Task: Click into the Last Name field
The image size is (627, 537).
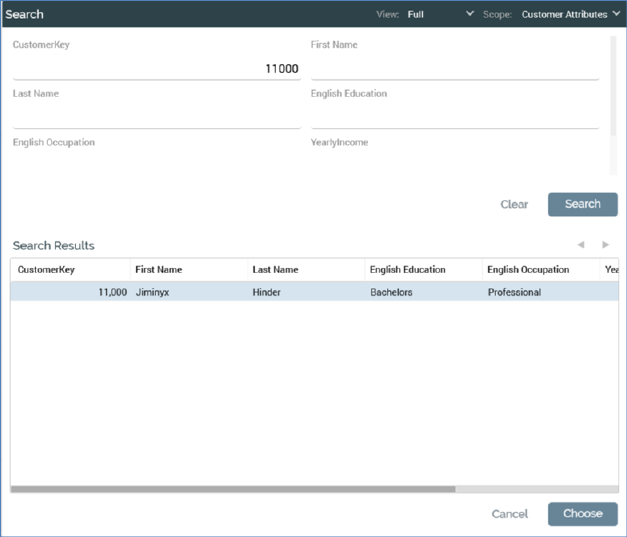Action: (x=156, y=117)
